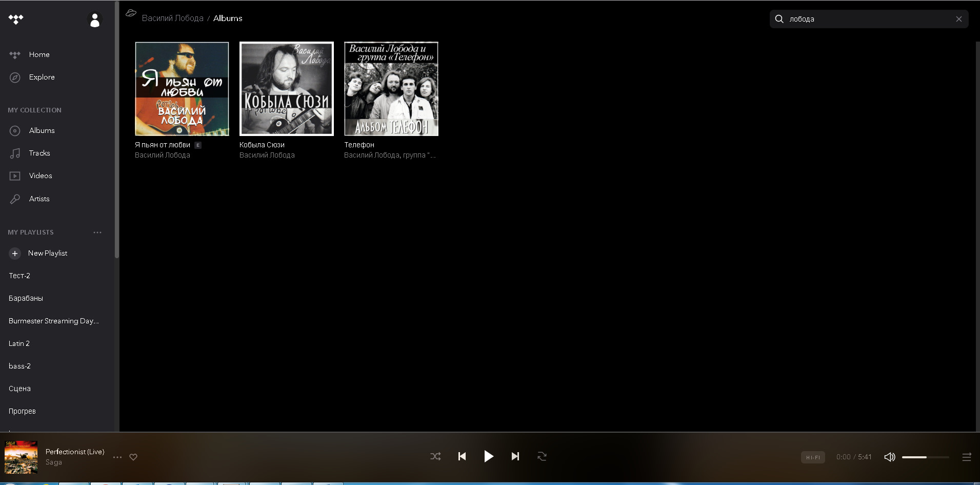Screen dimensions: 980x485
Task: Open Кобыла Сюзи album cover
Action: [287, 89]
